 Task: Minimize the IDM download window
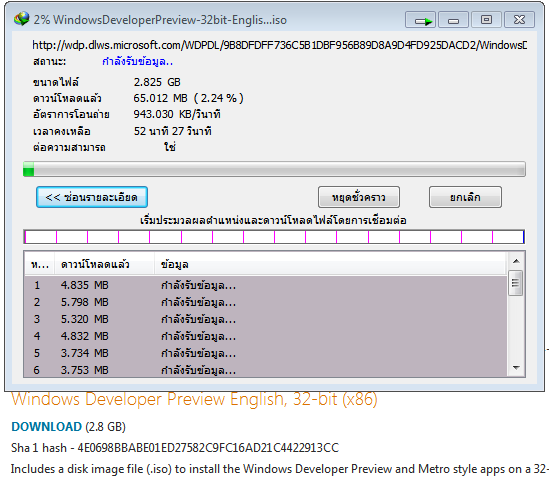pyautogui.click(x=453, y=20)
